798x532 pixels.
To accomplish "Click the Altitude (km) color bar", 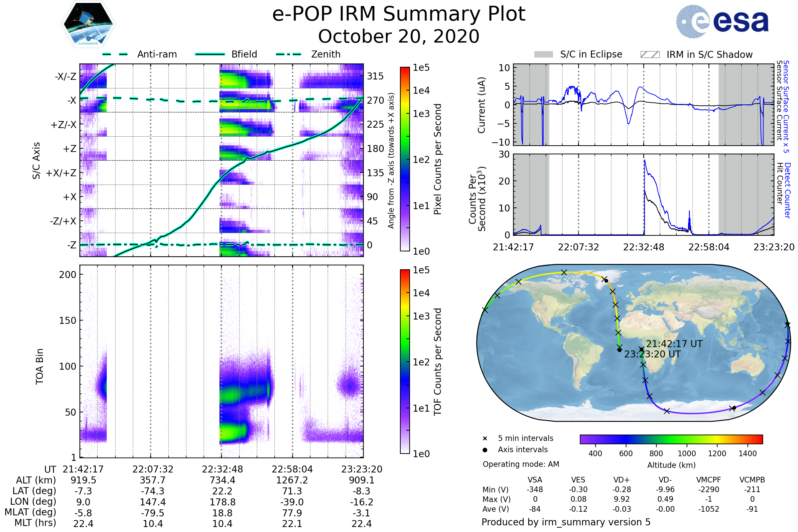I will (x=671, y=439).
